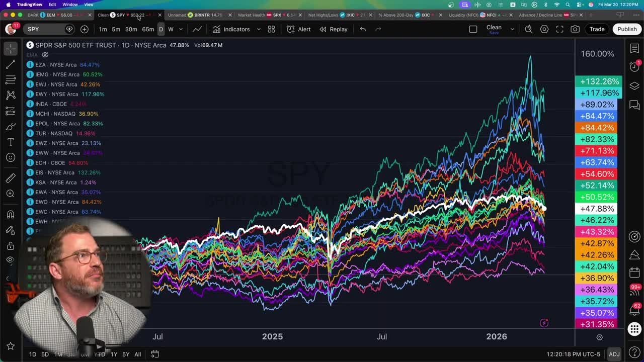Enter fullscreen chart mode
This screenshot has width=644, height=362.
click(559, 29)
